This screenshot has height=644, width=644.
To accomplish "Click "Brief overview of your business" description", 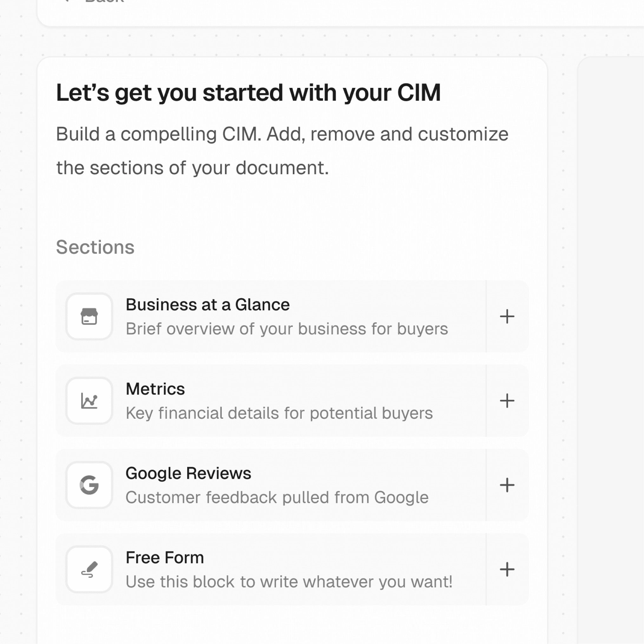I will pos(287,329).
